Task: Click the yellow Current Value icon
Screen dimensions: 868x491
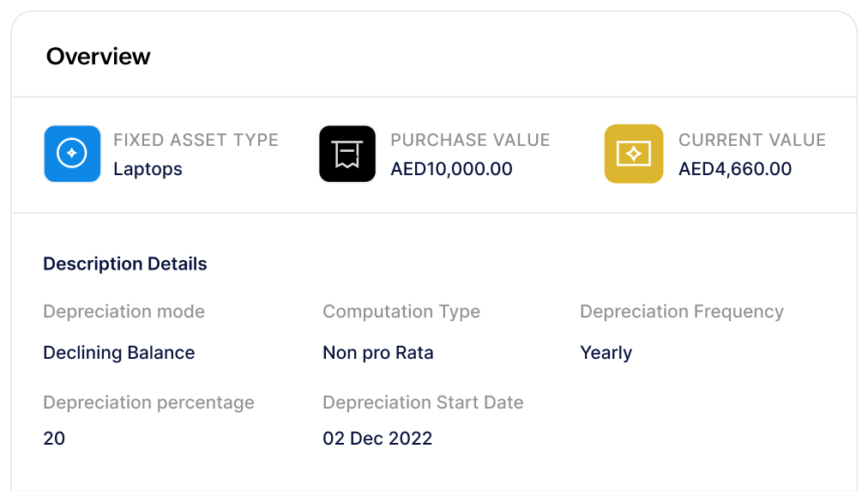Action: pyautogui.click(x=633, y=154)
